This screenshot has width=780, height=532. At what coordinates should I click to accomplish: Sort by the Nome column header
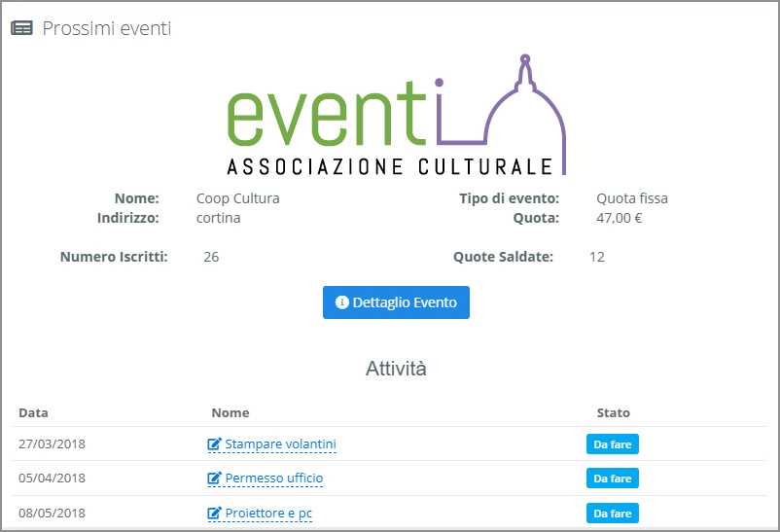[230, 412]
